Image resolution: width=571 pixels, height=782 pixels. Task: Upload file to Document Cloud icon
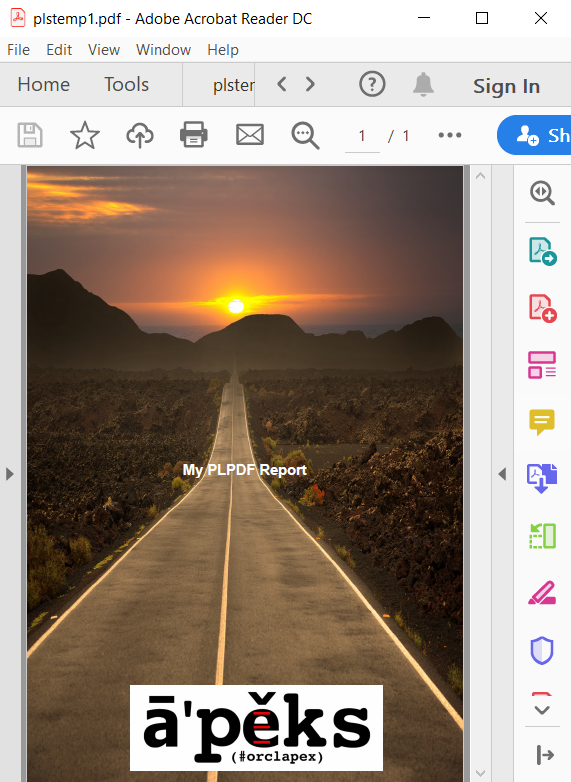point(140,135)
